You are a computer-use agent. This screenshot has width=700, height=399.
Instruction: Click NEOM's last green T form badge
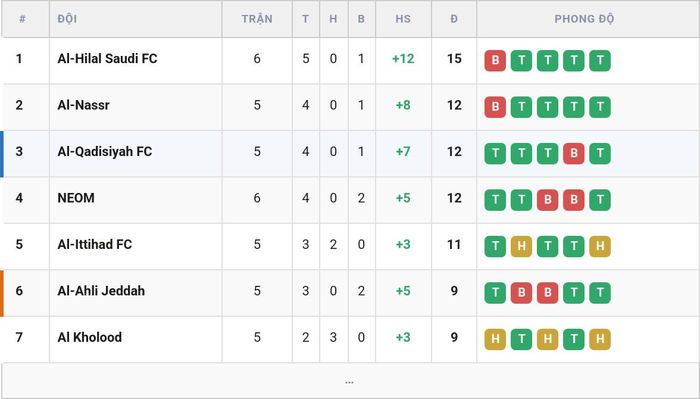[x=600, y=200]
